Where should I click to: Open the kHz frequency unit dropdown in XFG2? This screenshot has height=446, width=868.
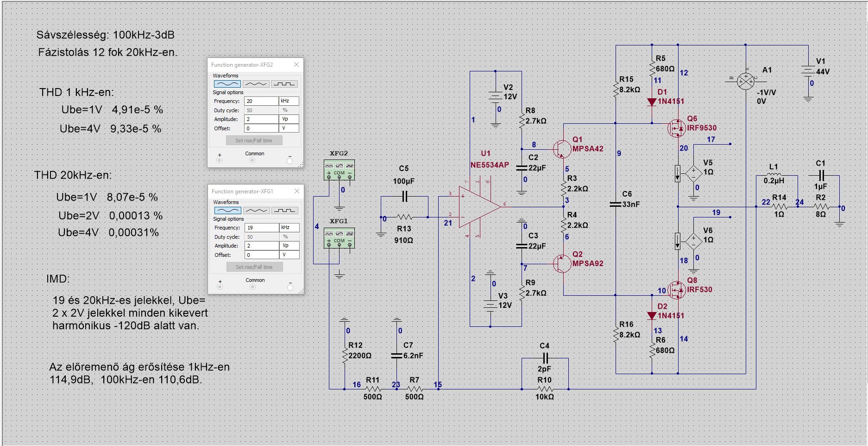tap(289, 101)
